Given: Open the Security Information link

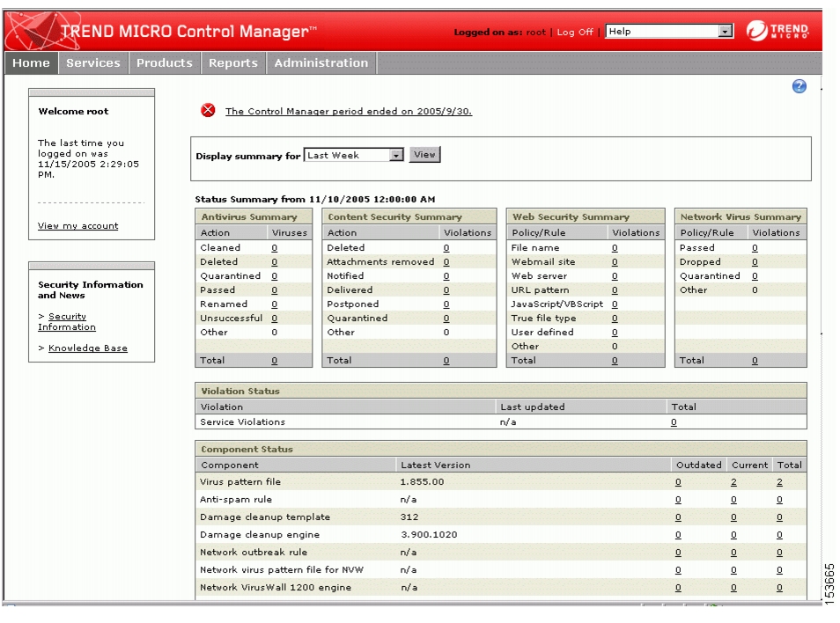Looking at the screenshot, I should pyautogui.click(x=66, y=322).
